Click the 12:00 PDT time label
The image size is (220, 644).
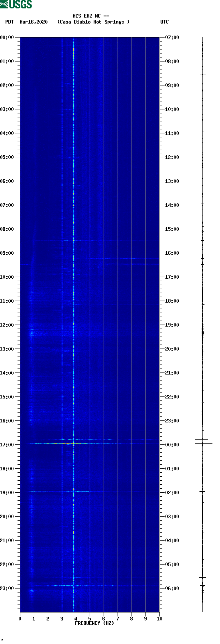[7, 325]
